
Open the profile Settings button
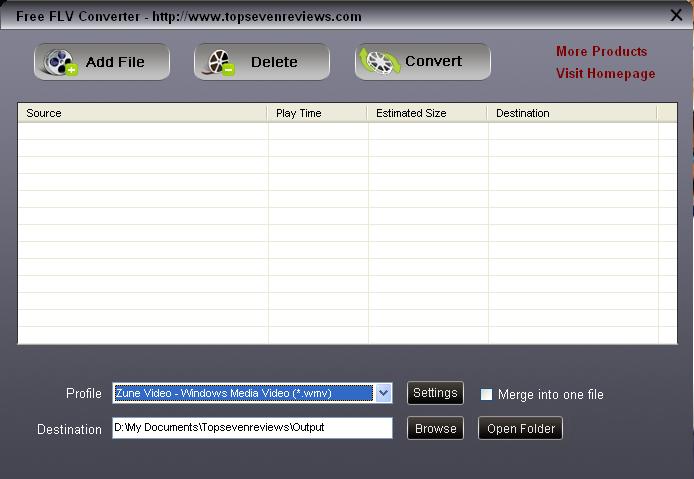coord(435,393)
